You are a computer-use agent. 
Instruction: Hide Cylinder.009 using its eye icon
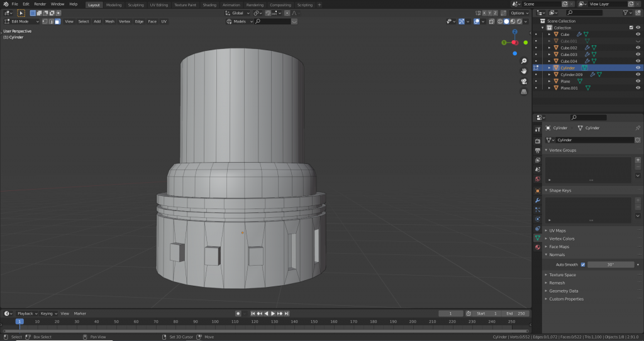click(x=638, y=75)
